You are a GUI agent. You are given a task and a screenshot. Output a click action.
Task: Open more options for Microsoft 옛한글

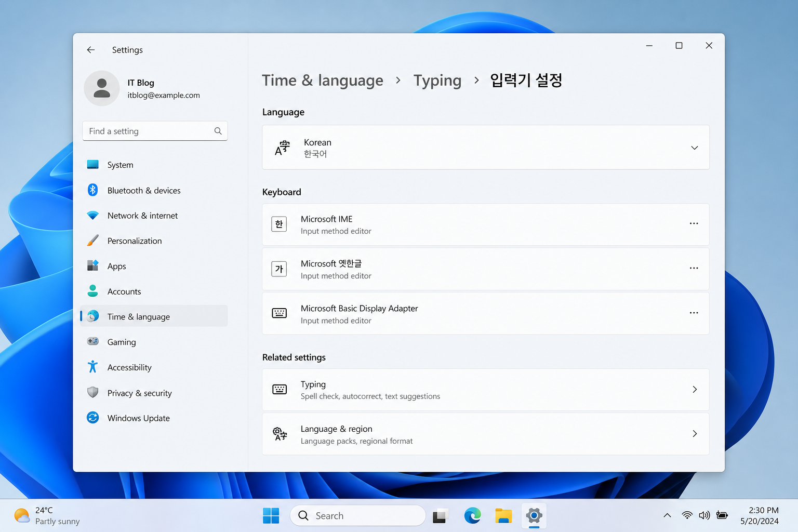tap(694, 268)
